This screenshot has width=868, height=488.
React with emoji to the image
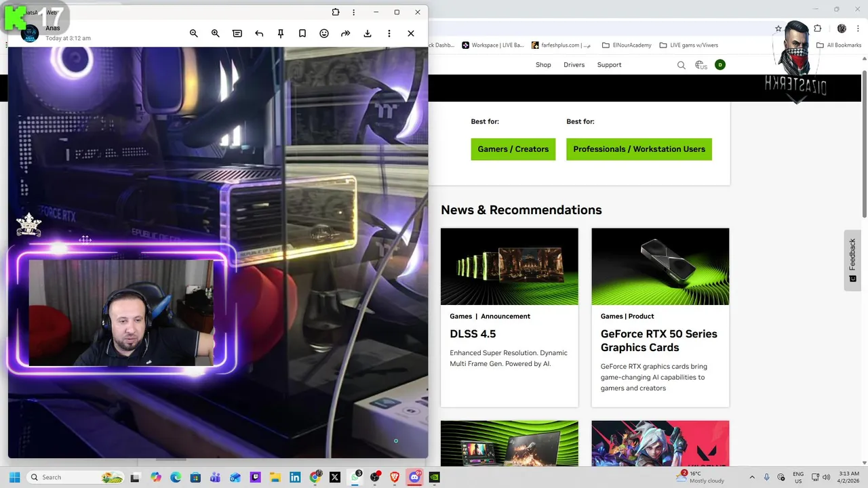[324, 33]
